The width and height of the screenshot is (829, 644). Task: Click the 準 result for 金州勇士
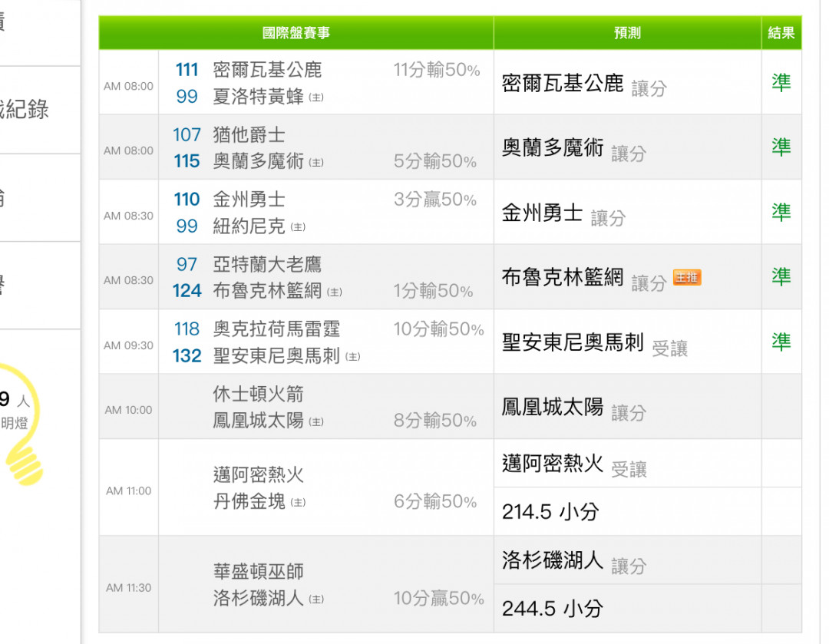(781, 212)
